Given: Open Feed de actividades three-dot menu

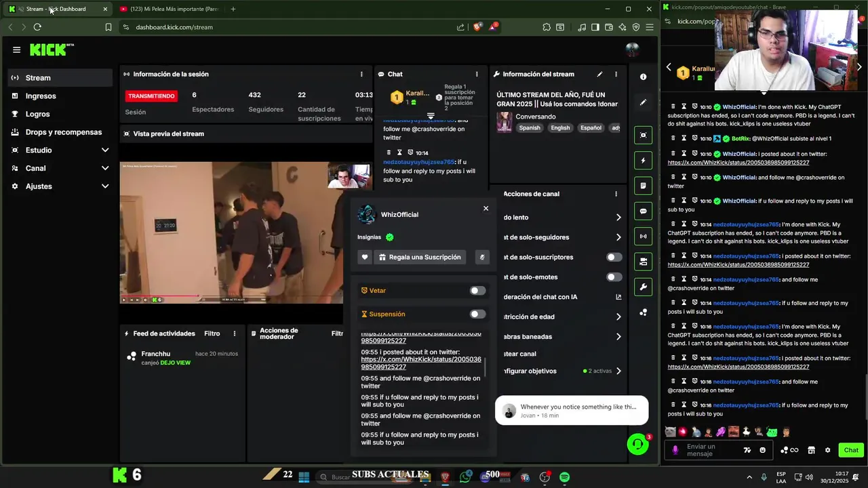Looking at the screenshot, I should click(235, 333).
